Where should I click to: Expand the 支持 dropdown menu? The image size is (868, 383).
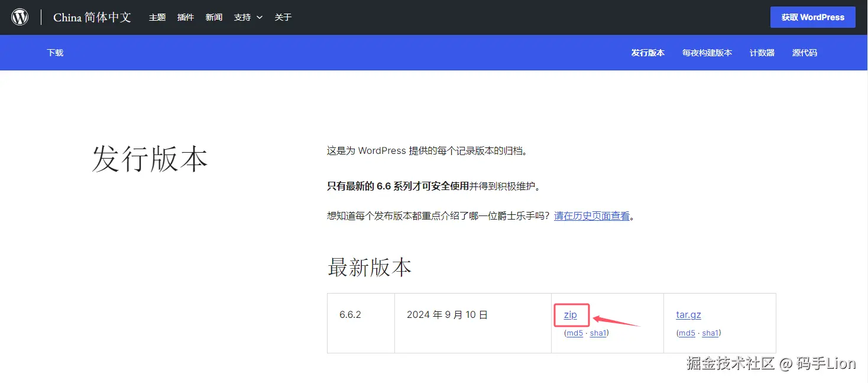248,17
